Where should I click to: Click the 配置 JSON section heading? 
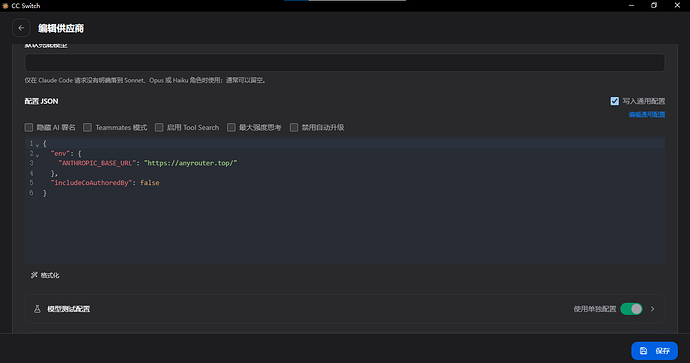click(41, 101)
